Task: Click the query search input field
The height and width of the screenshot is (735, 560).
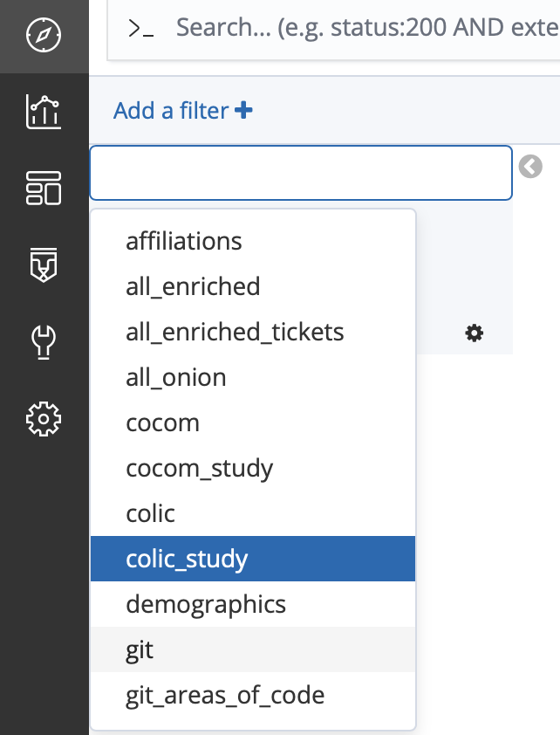Action: tap(367, 28)
